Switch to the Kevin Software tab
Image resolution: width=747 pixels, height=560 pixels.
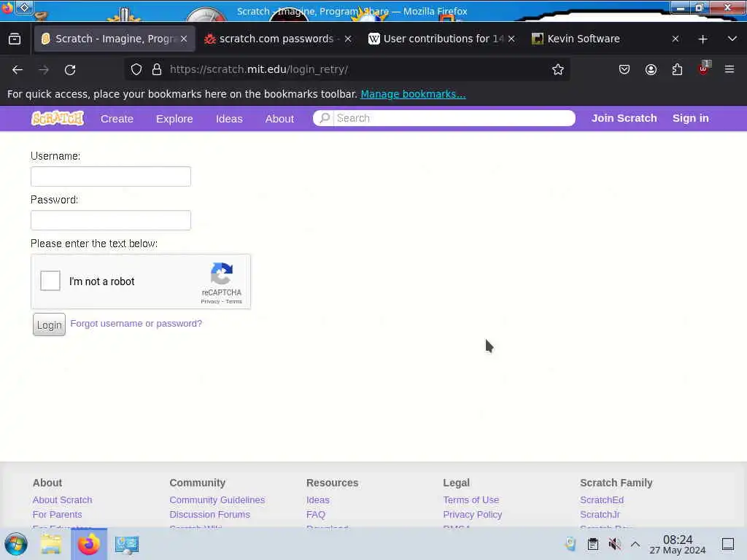click(x=606, y=39)
